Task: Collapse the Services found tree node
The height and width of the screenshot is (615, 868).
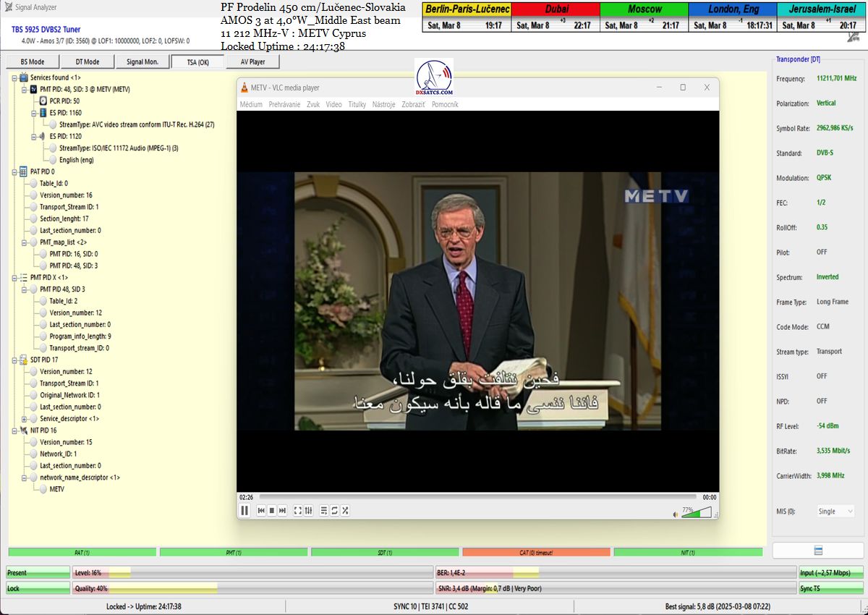Action: pos(14,77)
